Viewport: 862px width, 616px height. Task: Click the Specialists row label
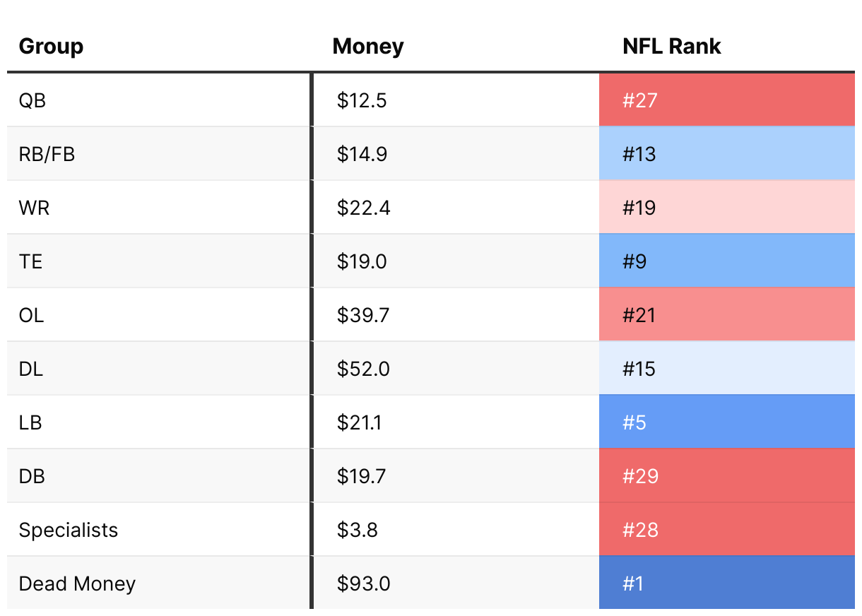tap(69, 530)
